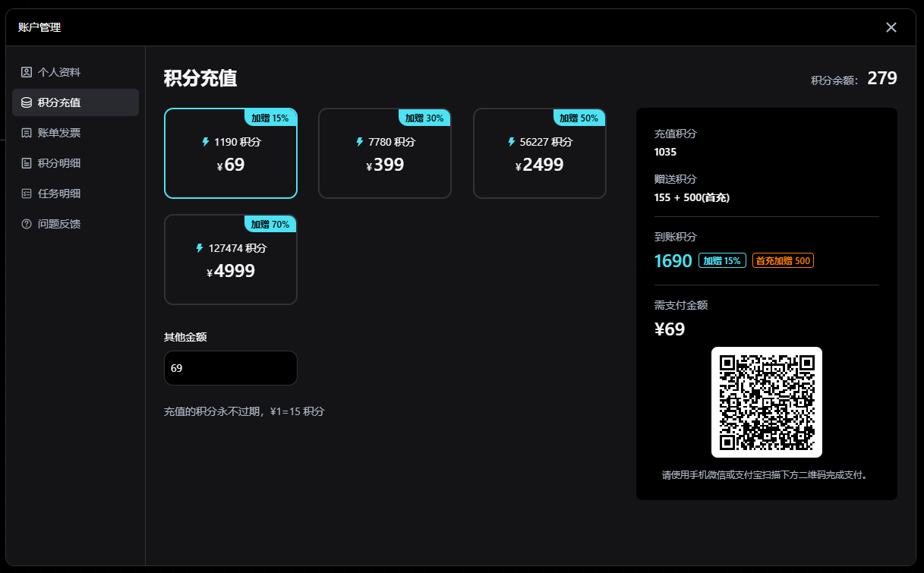Click the QR scan payment instruction text
Viewport: 924px width, 573px height.
(766, 476)
